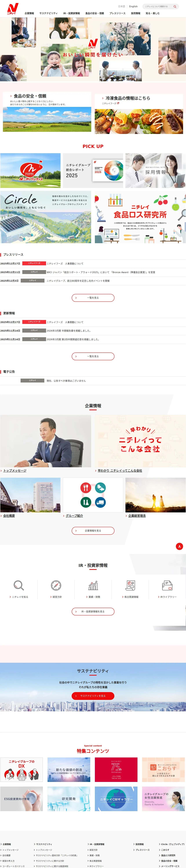The width and height of the screenshot is (186, 868).
Task: Open the December 11 WICI Bronze Award press release
Action: [x=101, y=272]
